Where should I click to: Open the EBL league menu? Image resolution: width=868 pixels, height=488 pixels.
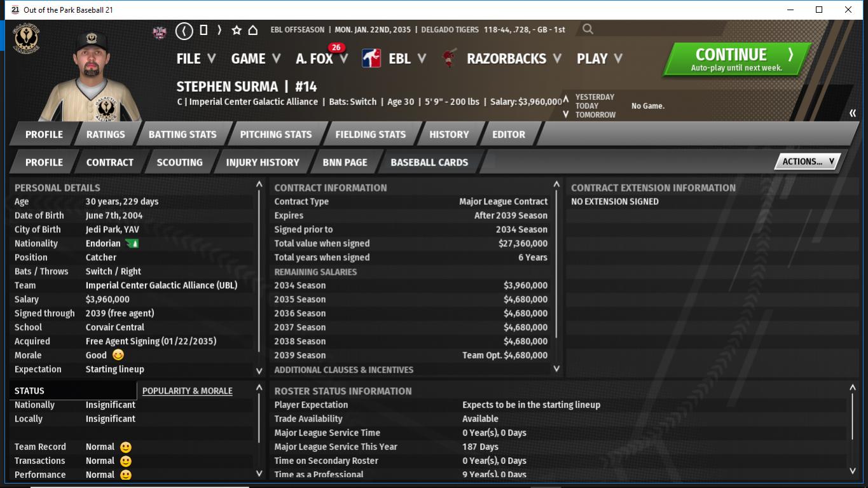click(407, 59)
